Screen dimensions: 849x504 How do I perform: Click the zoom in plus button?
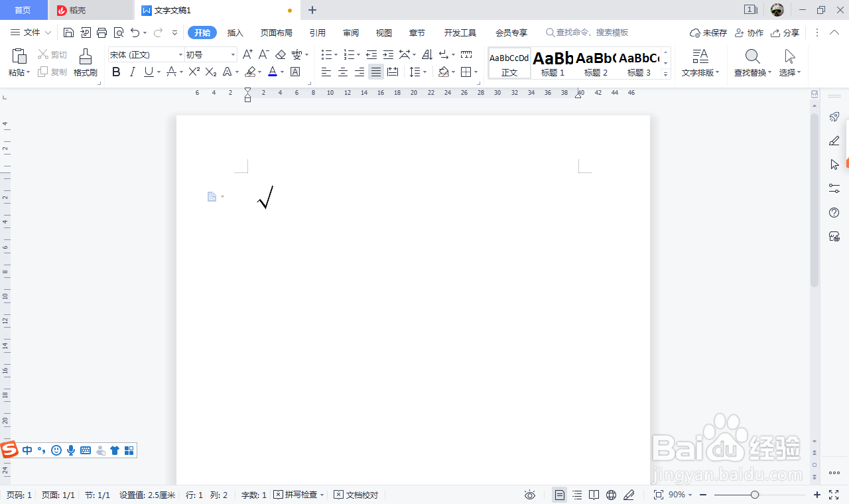(817, 495)
